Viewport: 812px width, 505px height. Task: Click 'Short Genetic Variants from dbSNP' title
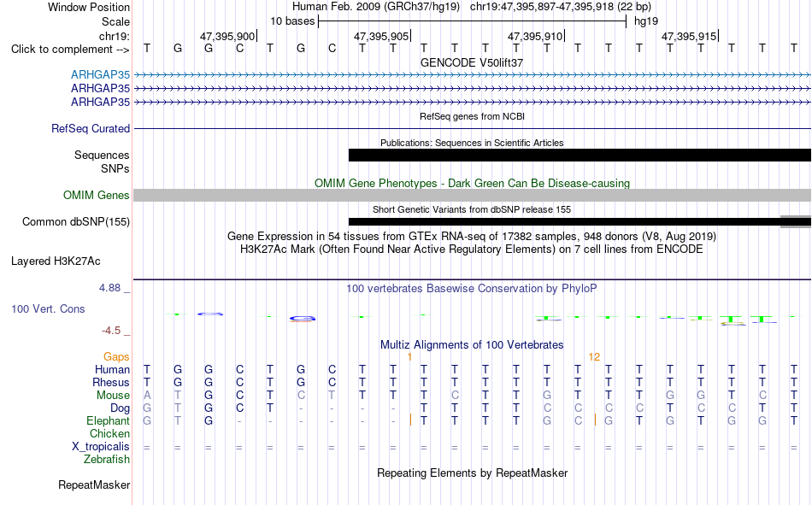[472, 209]
